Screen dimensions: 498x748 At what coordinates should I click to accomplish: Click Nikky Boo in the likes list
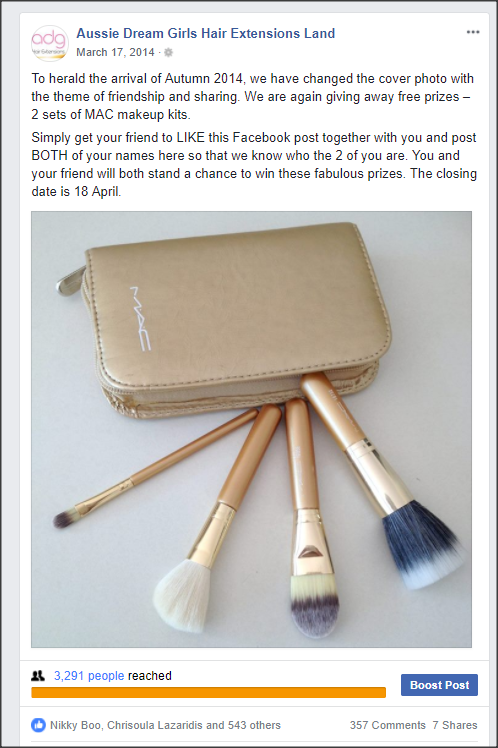(75, 725)
